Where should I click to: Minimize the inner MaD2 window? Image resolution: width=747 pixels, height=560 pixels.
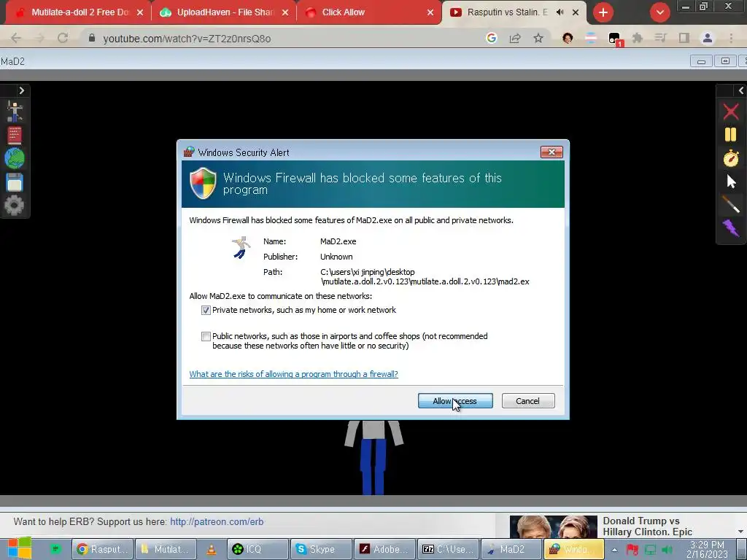[701, 61]
